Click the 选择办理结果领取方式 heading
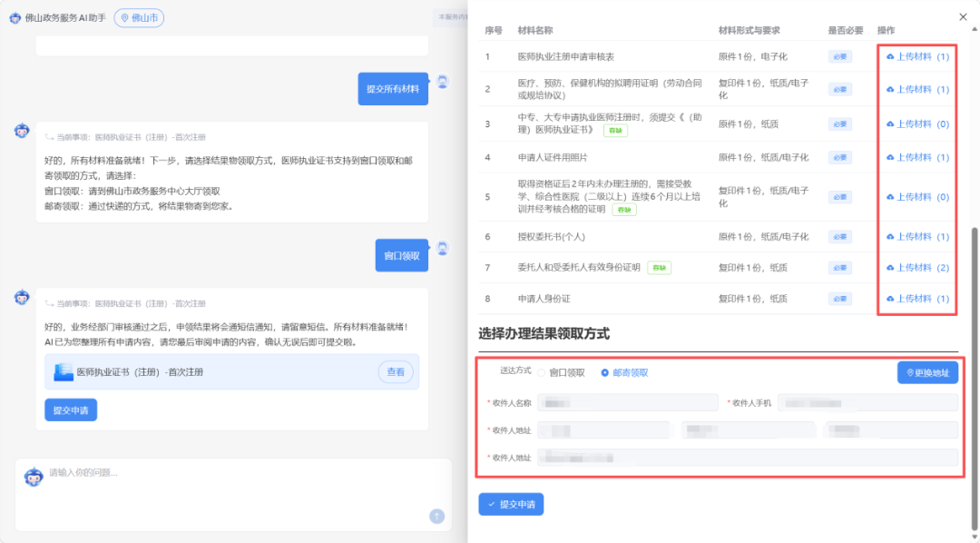Screen dimensions: 980x543 tap(544, 333)
